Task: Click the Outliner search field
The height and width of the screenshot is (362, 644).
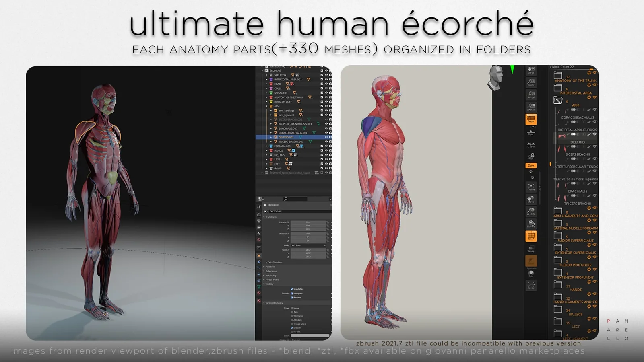Action: pos(295,199)
